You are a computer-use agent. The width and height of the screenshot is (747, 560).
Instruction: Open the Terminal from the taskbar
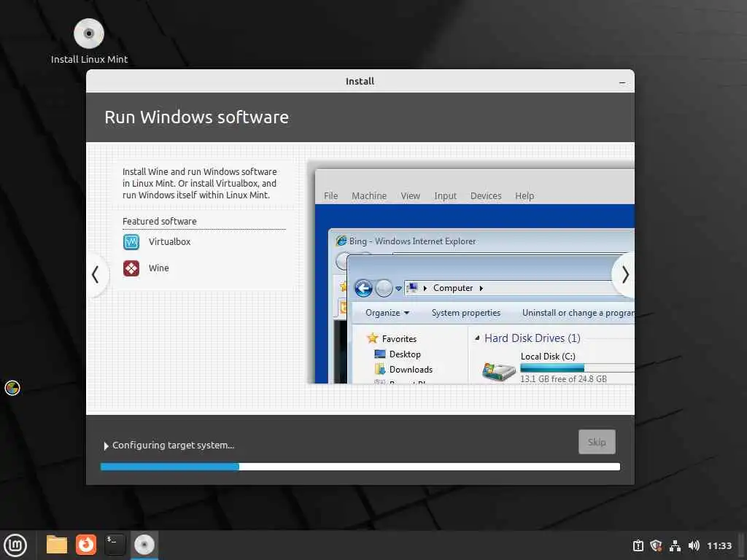[115, 545]
